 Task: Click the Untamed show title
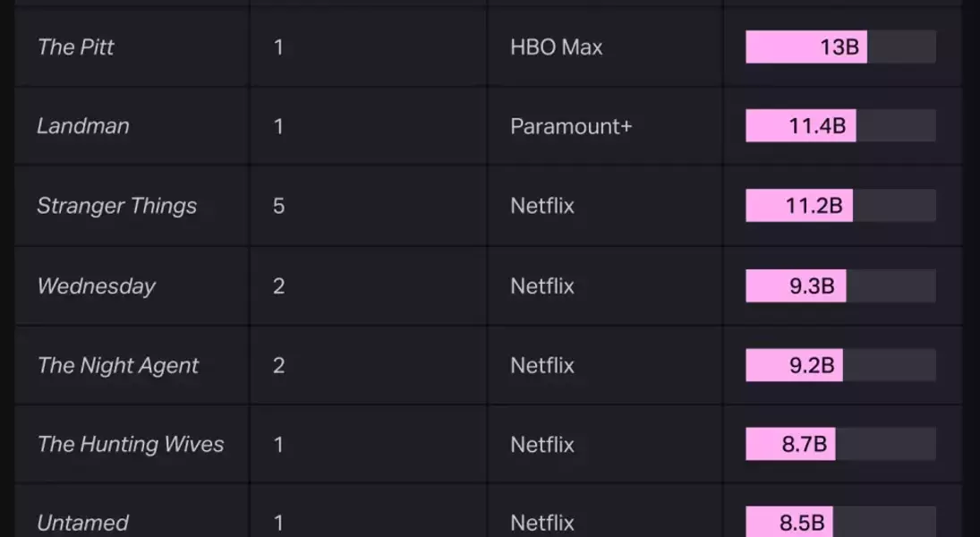83,523
